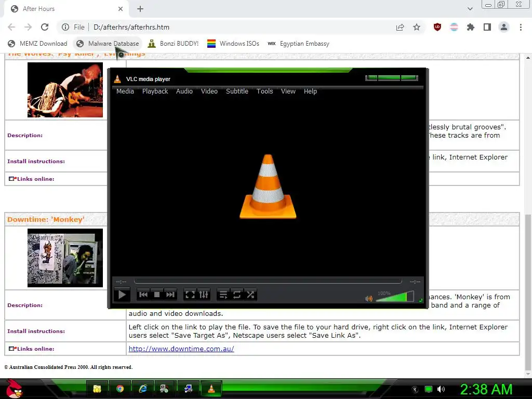Open a new browser tab
The image size is (532, 399).
coord(140,9)
